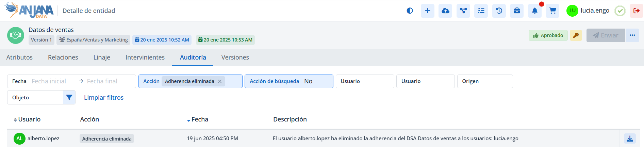
Task: Click the plus icon to create new
Action: coord(428,11)
